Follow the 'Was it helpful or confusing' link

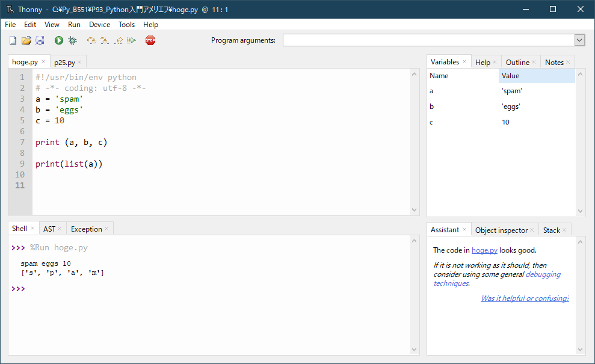tap(525, 298)
